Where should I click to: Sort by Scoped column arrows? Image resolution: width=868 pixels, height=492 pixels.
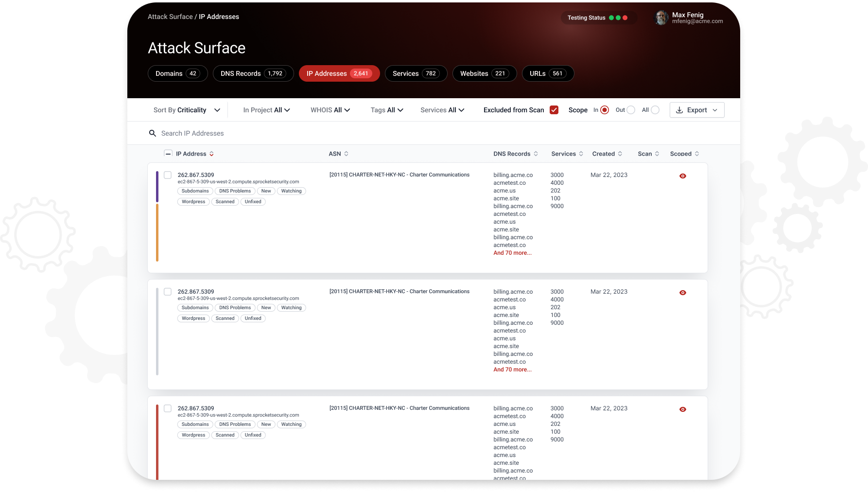pyautogui.click(x=697, y=154)
